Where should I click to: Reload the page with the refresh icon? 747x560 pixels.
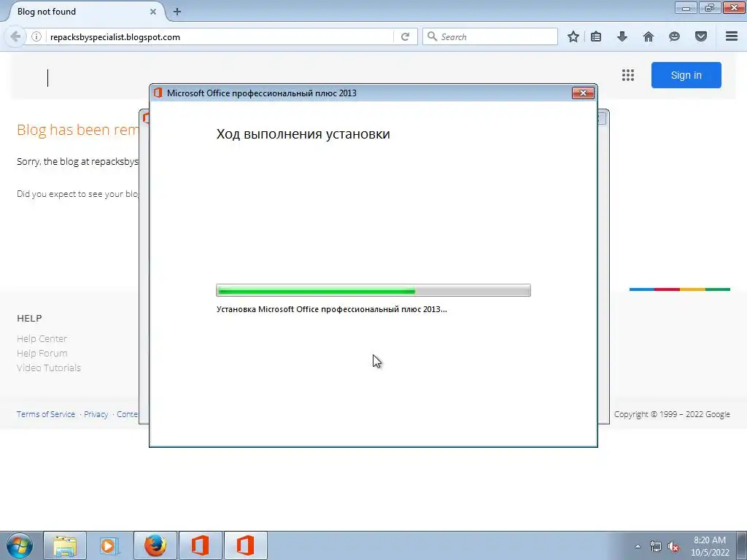click(405, 36)
